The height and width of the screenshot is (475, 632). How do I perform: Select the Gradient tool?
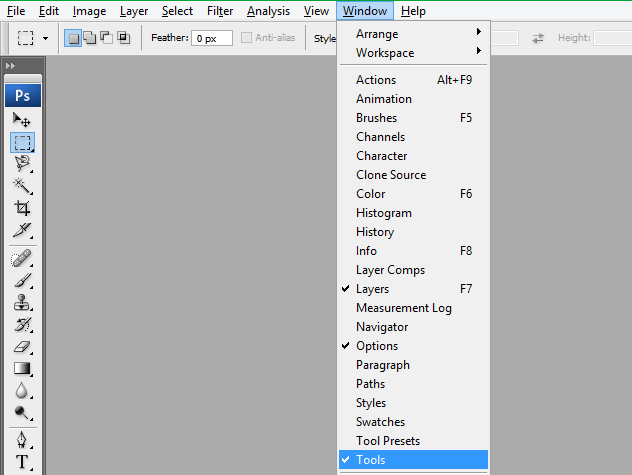22,368
